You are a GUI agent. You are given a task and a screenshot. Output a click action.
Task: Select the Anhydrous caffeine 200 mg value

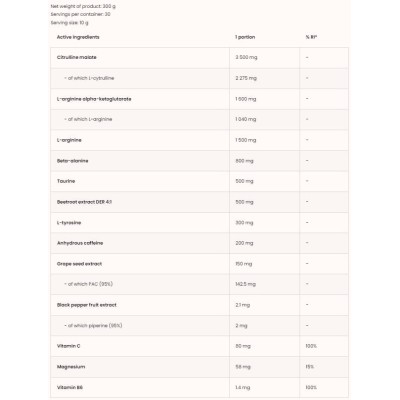pos(244,243)
